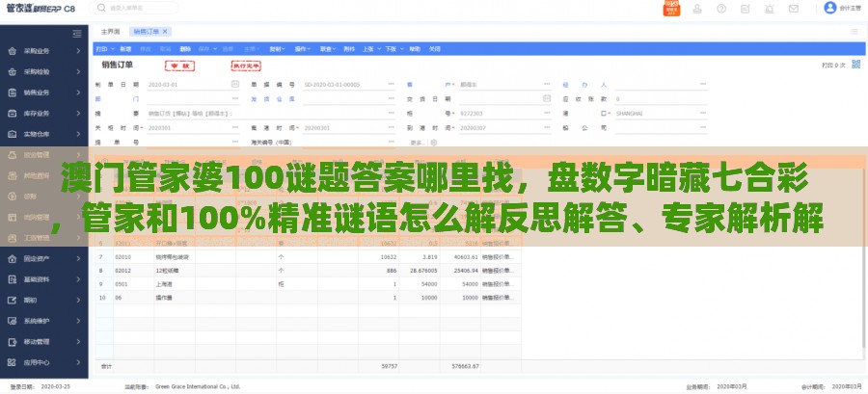The height and width of the screenshot is (394, 868).
Task: Expand the 应用中心 chevron
Action: (79, 362)
